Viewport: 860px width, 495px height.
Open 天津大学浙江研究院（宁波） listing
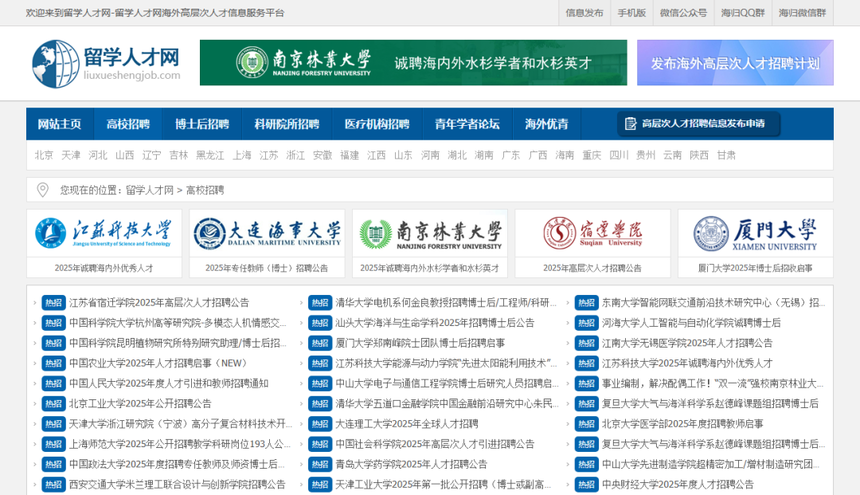tap(180, 424)
